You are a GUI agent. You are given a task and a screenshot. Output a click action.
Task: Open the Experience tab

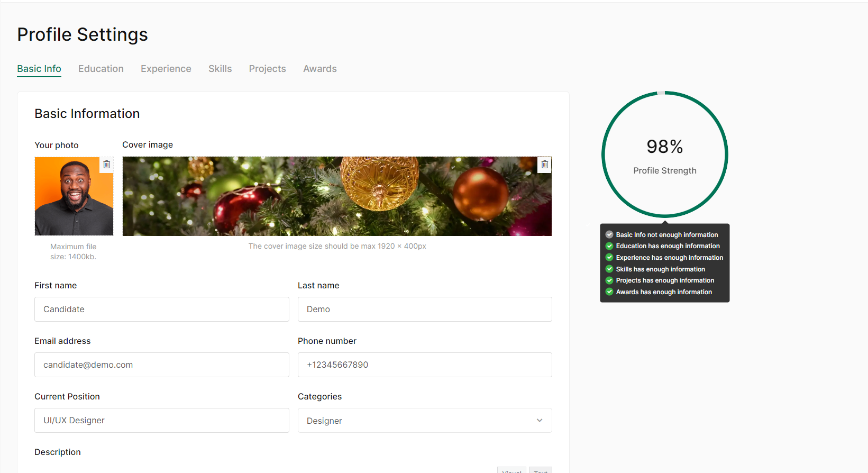(x=166, y=69)
